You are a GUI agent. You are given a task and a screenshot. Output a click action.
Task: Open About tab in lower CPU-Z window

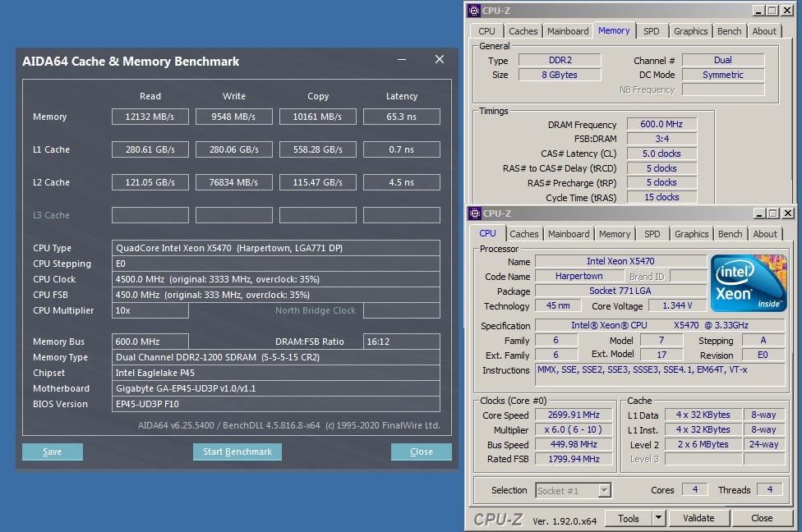[765, 234]
